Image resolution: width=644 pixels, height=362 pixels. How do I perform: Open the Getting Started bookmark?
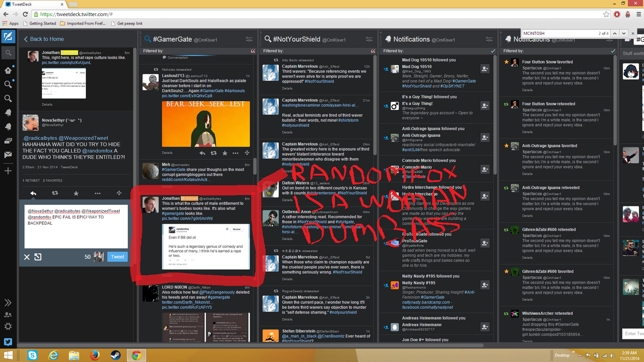coord(39,24)
